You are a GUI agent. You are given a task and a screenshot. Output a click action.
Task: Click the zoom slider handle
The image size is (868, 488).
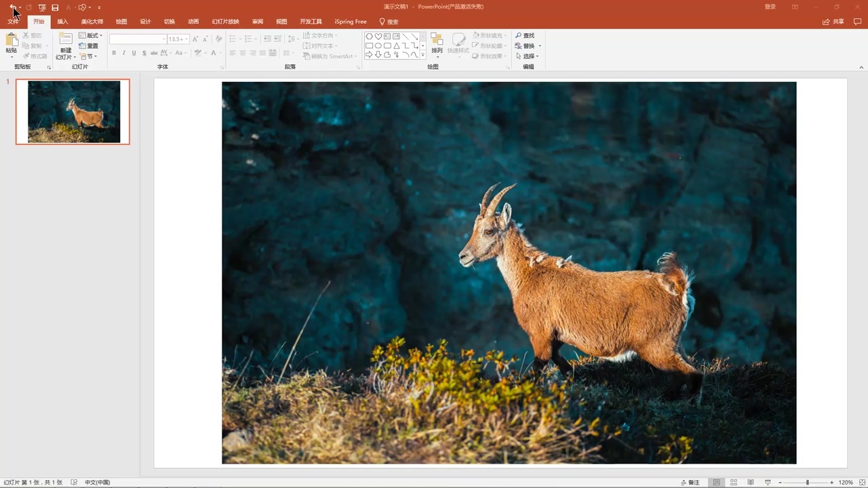807,483
